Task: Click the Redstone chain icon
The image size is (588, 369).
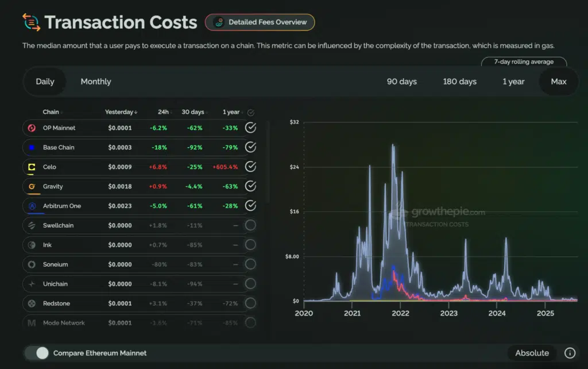Action: (32, 303)
